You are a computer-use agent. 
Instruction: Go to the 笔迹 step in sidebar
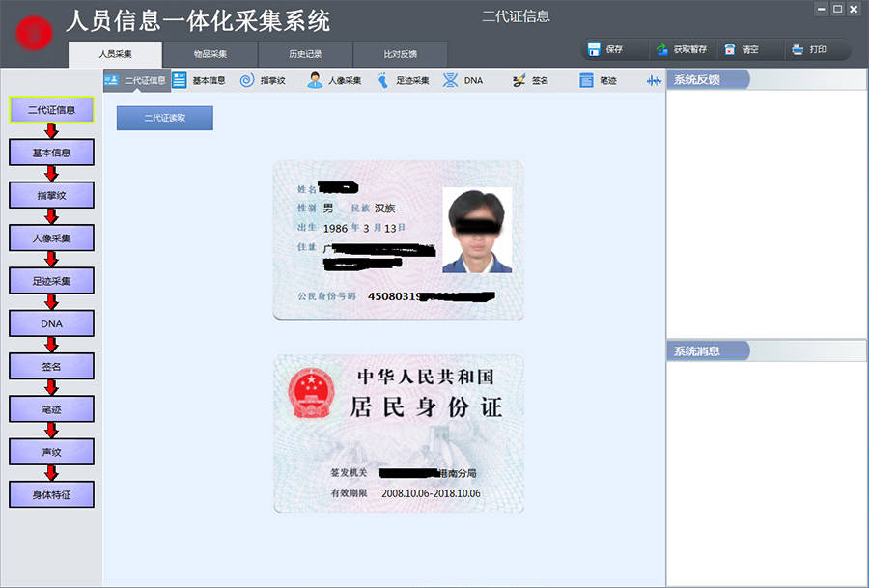click(51, 409)
